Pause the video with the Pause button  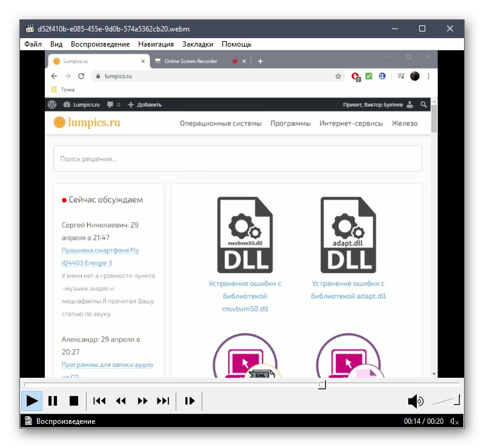[x=53, y=401]
